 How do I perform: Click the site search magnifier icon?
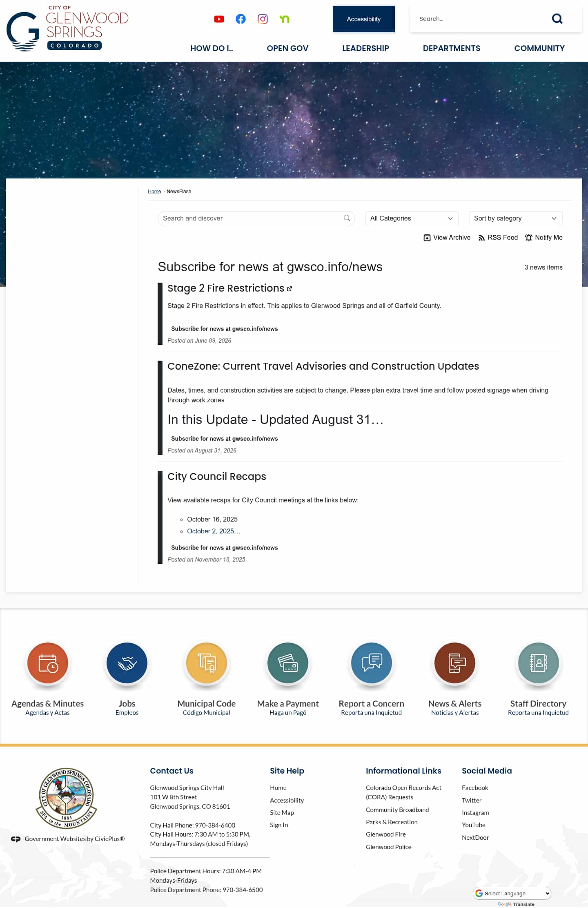pos(557,19)
